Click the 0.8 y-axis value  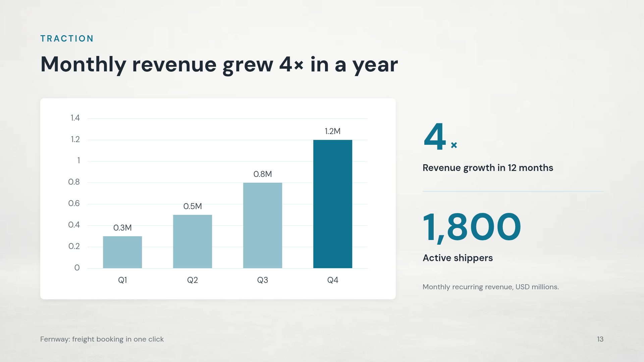click(x=74, y=182)
